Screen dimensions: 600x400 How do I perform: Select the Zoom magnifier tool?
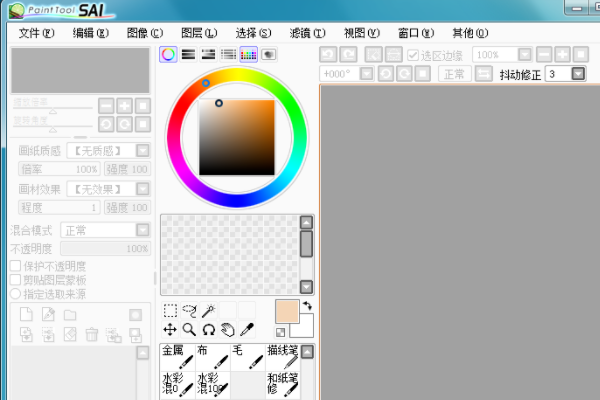pos(189,329)
